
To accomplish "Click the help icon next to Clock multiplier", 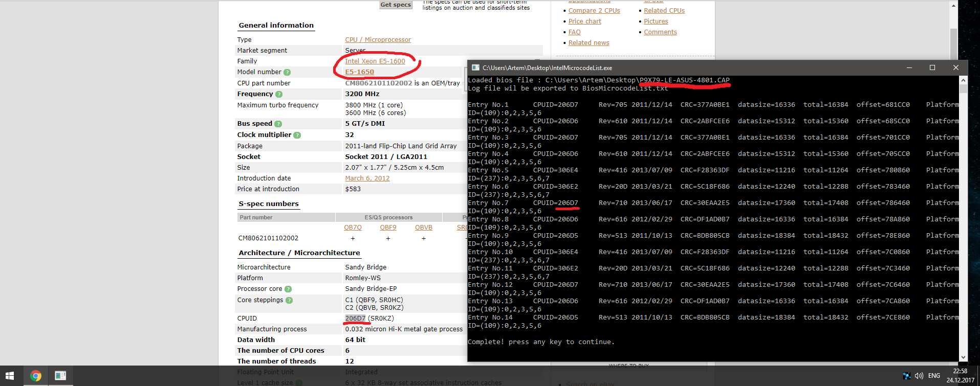I will coord(297,135).
